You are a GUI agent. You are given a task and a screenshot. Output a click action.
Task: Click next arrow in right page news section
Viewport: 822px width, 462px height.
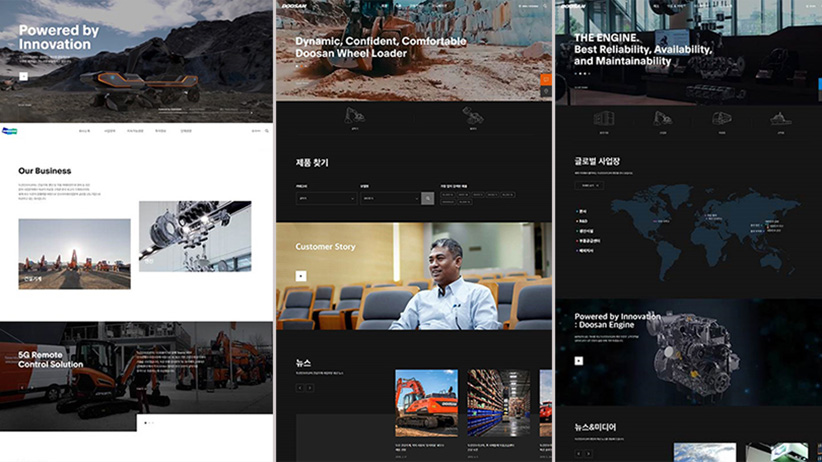(x=589, y=454)
